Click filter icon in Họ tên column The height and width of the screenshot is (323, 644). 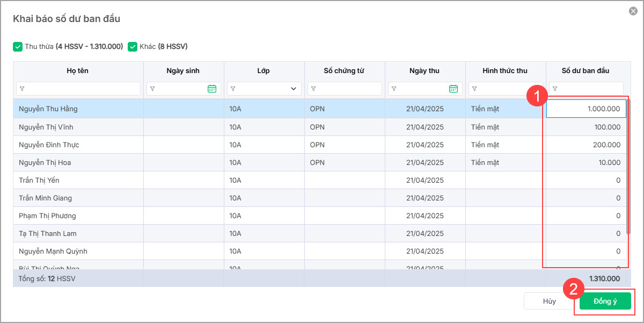22,89
